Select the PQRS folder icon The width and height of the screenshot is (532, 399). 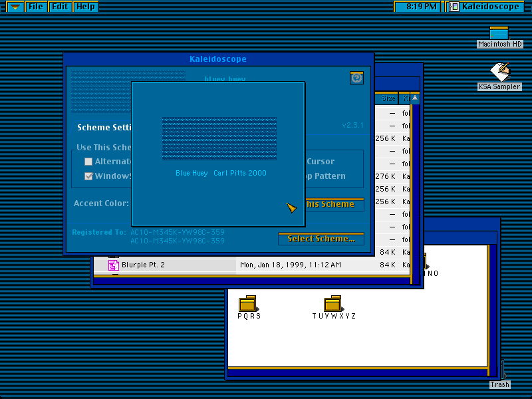(248, 303)
